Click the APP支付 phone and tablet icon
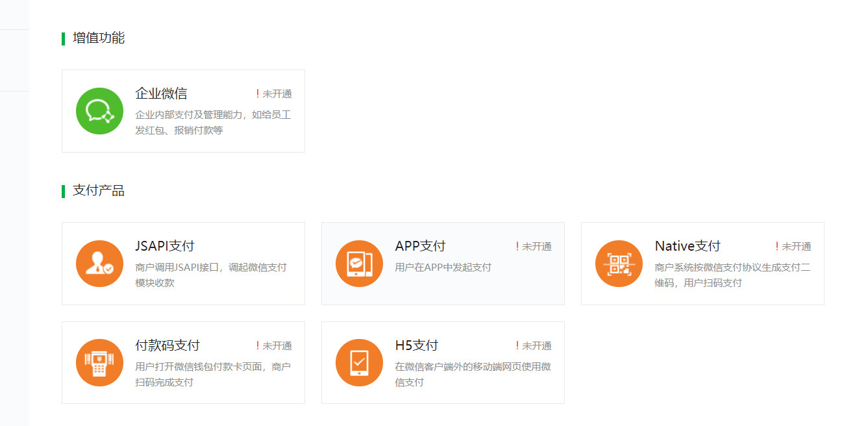 (359, 264)
